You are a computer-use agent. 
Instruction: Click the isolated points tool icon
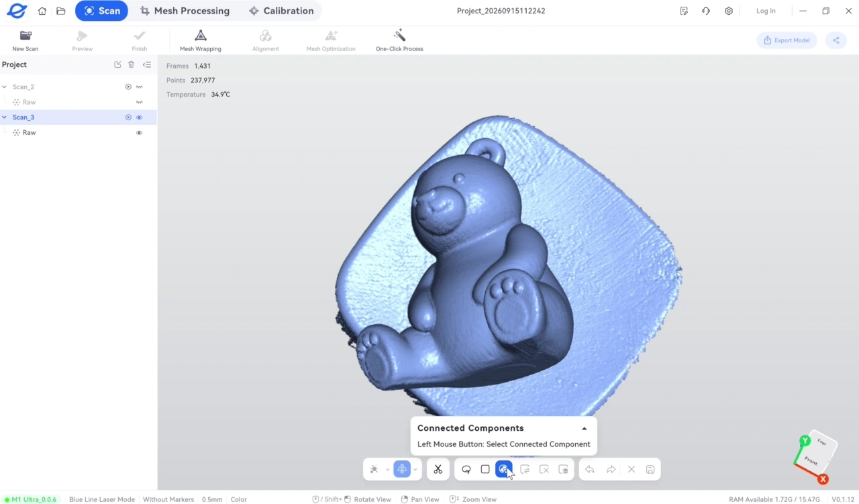[x=374, y=469]
